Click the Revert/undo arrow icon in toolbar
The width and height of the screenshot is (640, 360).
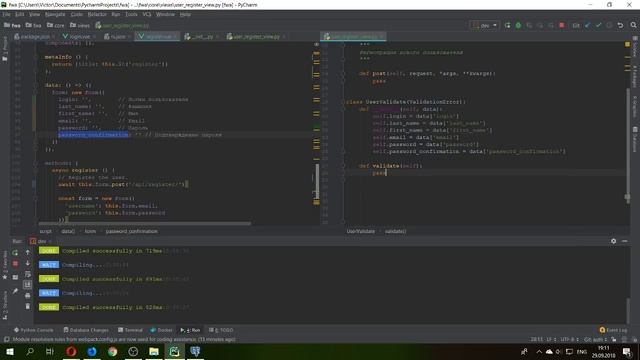click(620, 25)
